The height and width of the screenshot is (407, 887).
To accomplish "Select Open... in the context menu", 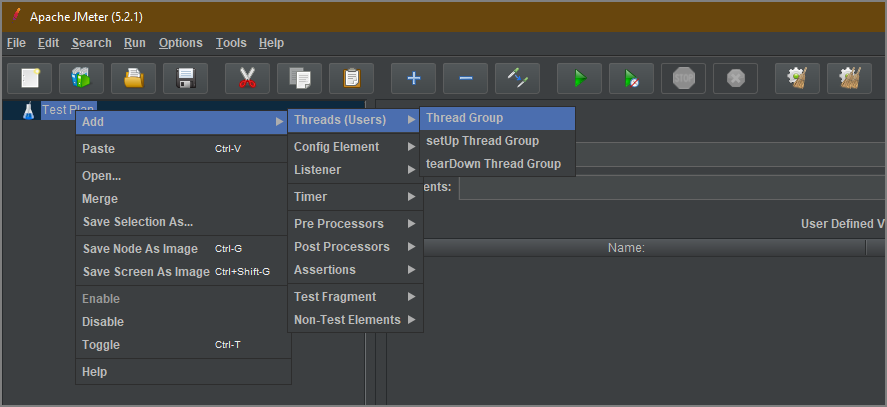I will click(183, 176).
